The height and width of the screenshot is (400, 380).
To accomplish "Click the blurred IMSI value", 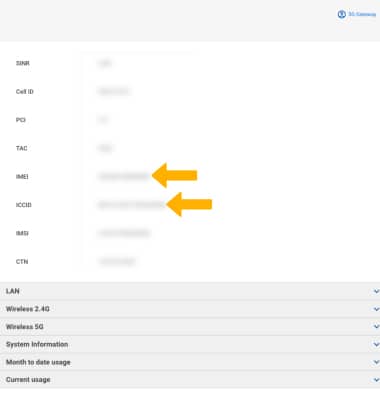I will [124, 233].
